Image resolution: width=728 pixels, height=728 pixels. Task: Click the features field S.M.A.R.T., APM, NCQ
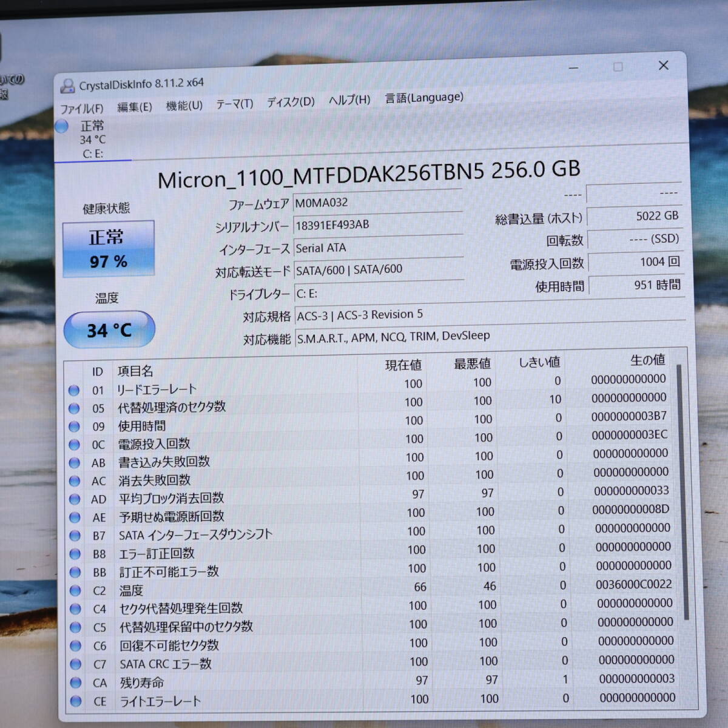point(490,337)
